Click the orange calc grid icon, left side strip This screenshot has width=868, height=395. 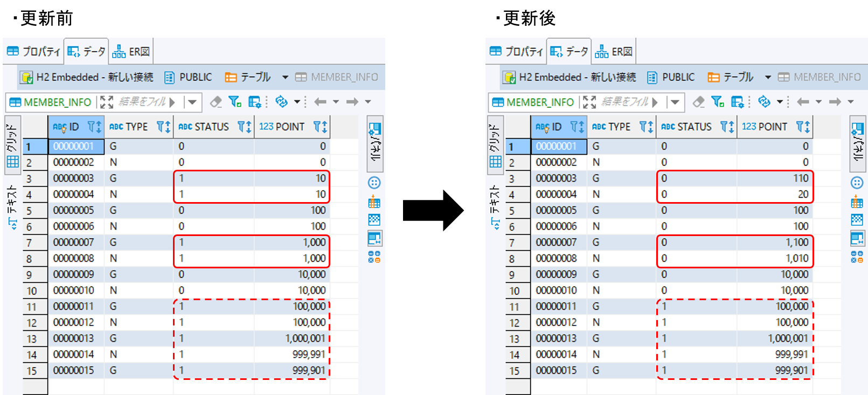374,203
